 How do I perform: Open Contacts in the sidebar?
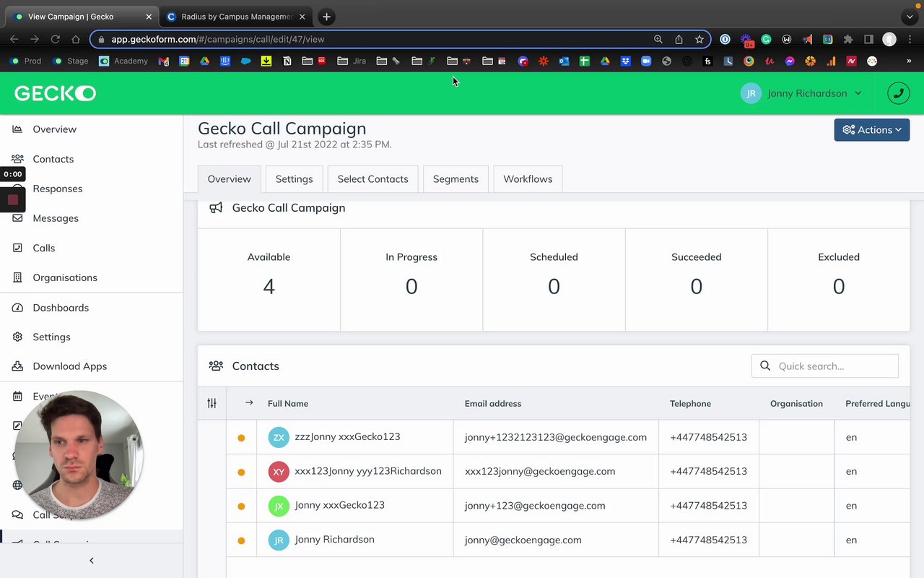53,159
